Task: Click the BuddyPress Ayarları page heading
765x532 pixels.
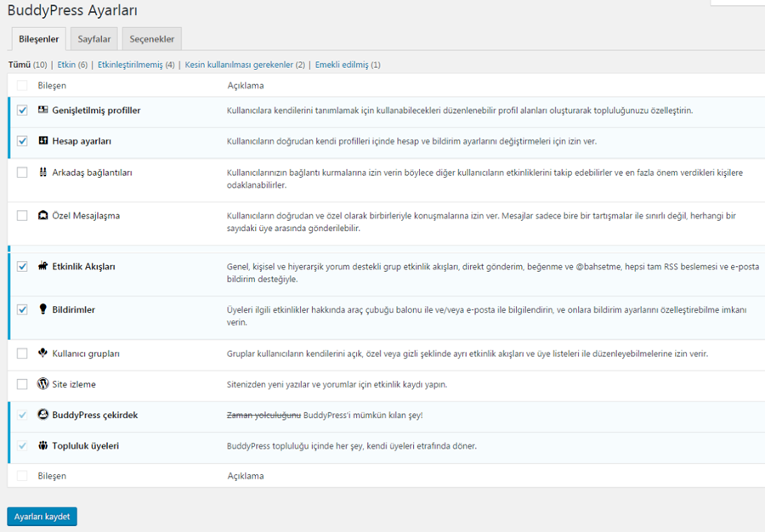Action: tap(72, 9)
